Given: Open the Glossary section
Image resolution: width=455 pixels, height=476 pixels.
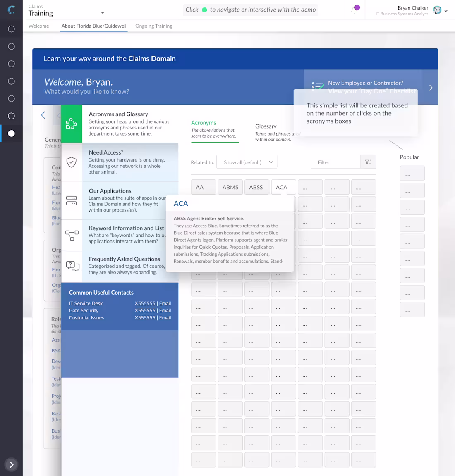Looking at the screenshot, I should coord(266,126).
